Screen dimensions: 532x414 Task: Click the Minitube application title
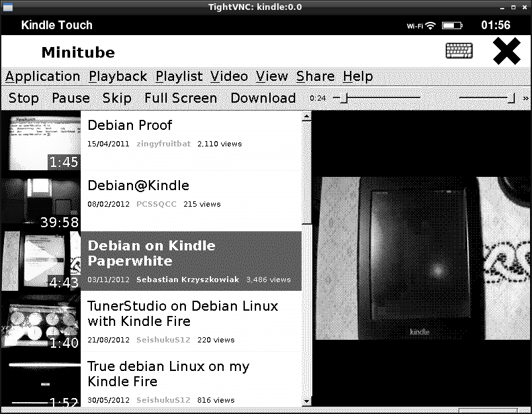(78, 52)
